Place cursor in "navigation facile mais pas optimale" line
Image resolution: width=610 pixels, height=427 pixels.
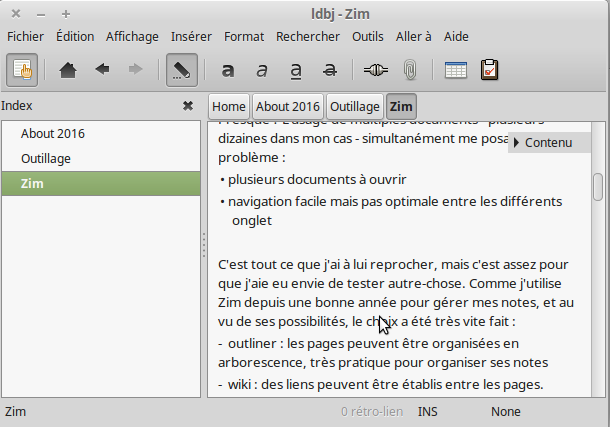pyautogui.click(x=395, y=201)
